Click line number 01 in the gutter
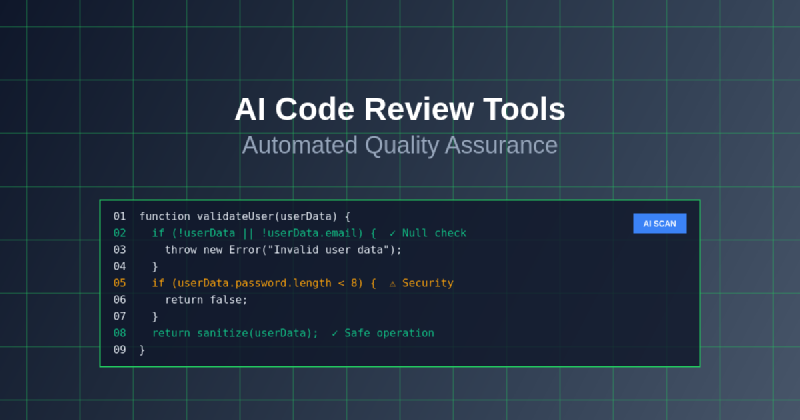The width and height of the screenshot is (800, 420). coord(120,216)
